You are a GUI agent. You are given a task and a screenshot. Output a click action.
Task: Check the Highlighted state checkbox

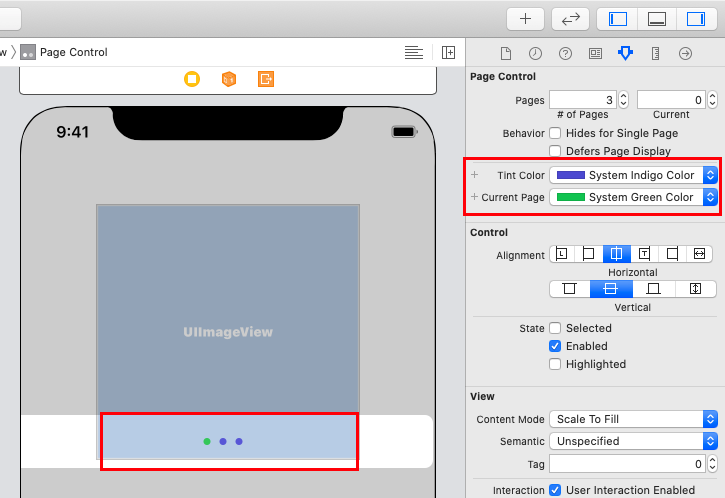555,364
